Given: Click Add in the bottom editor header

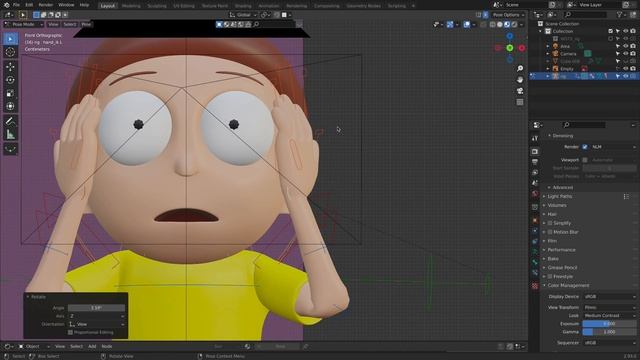Looking at the screenshot, I should coord(92,347).
